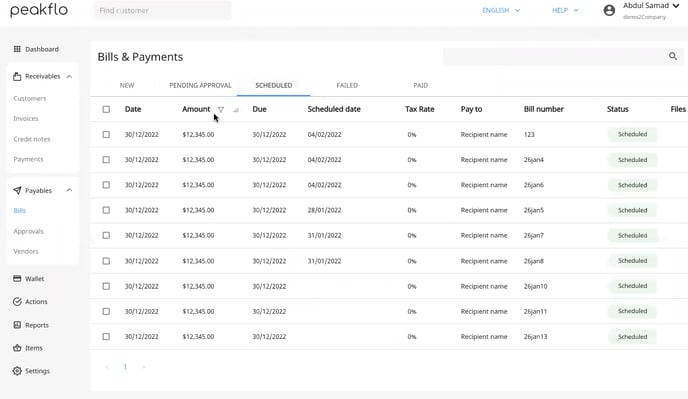This screenshot has width=688, height=399.
Task: Select the SCHEDULED tab
Action: [273, 85]
